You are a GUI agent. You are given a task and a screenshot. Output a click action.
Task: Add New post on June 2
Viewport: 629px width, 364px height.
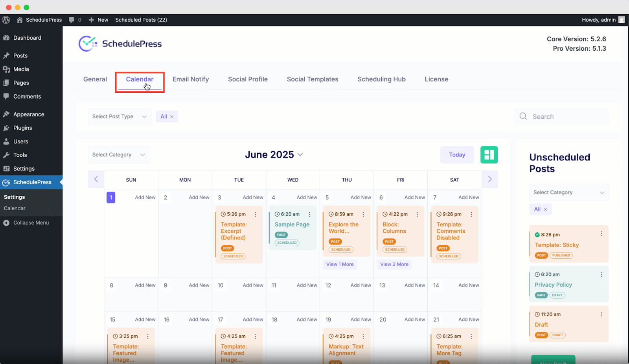click(199, 197)
